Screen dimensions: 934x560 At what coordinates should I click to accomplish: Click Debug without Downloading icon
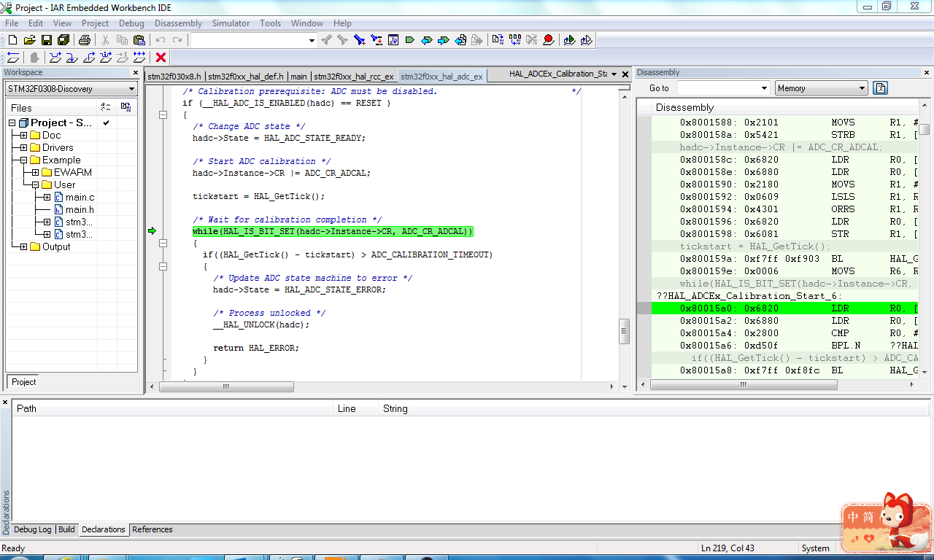[x=586, y=40]
